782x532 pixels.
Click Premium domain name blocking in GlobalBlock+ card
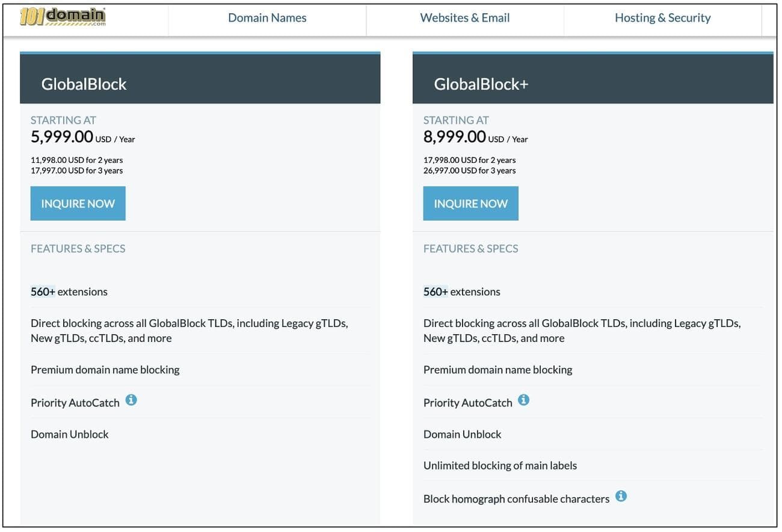tap(497, 370)
